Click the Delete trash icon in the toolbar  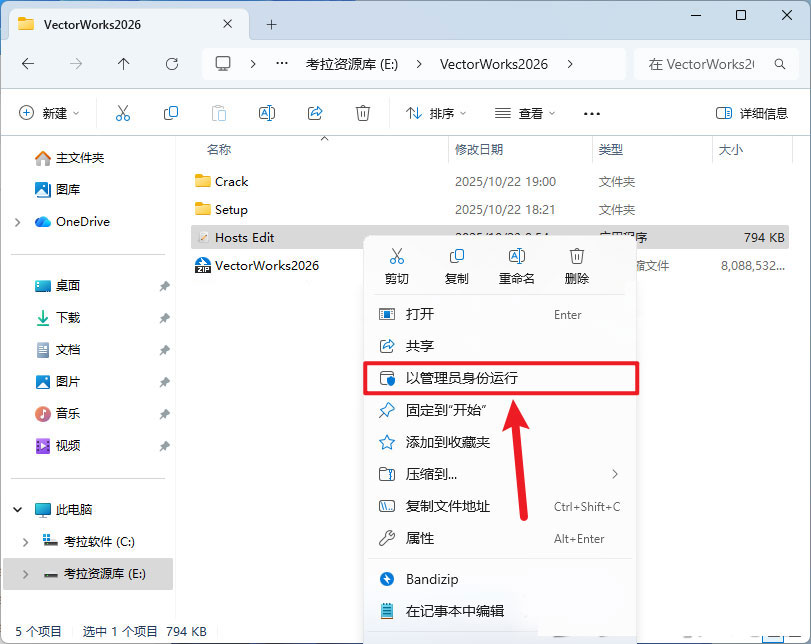coord(363,113)
